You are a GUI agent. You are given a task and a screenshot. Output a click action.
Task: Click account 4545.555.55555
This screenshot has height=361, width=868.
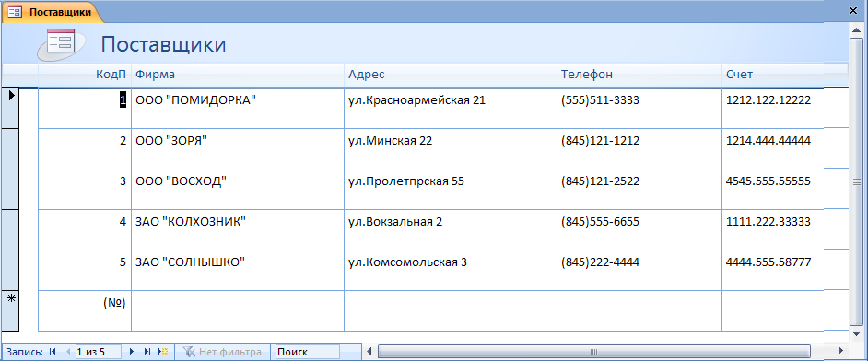[x=785, y=189]
